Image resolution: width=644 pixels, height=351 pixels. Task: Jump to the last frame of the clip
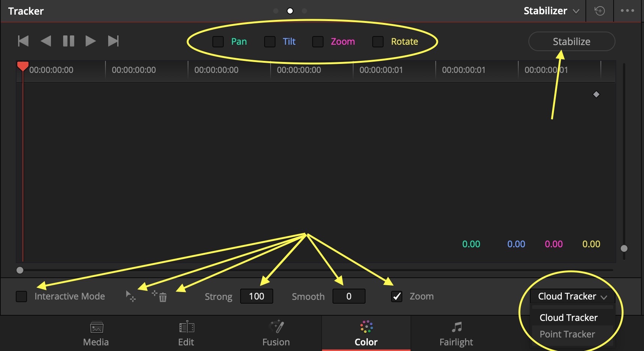tap(114, 41)
